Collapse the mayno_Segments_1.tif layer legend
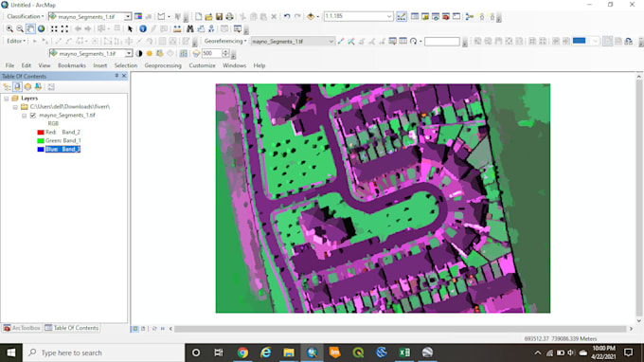The image size is (644, 362). [x=25, y=116]
